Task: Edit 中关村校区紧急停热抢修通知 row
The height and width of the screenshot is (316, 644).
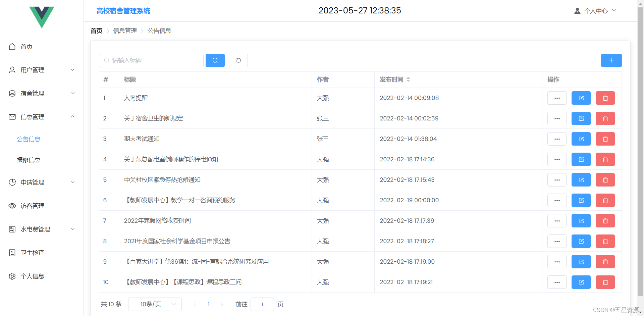Action: pos(581,180)
